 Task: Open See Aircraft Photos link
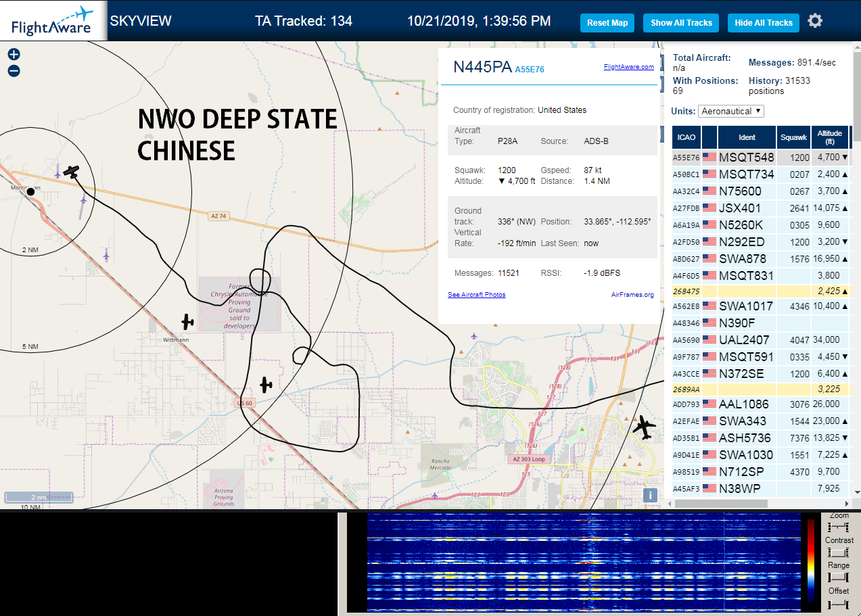[x=477, y=295]
